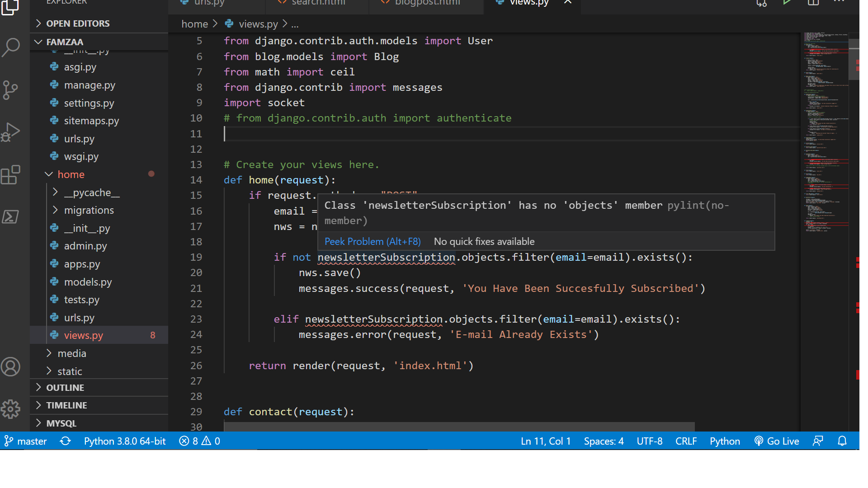Start the Go Live server
Image resolution: width=868 pixels, height=488 pixels.
coord(777,441)
